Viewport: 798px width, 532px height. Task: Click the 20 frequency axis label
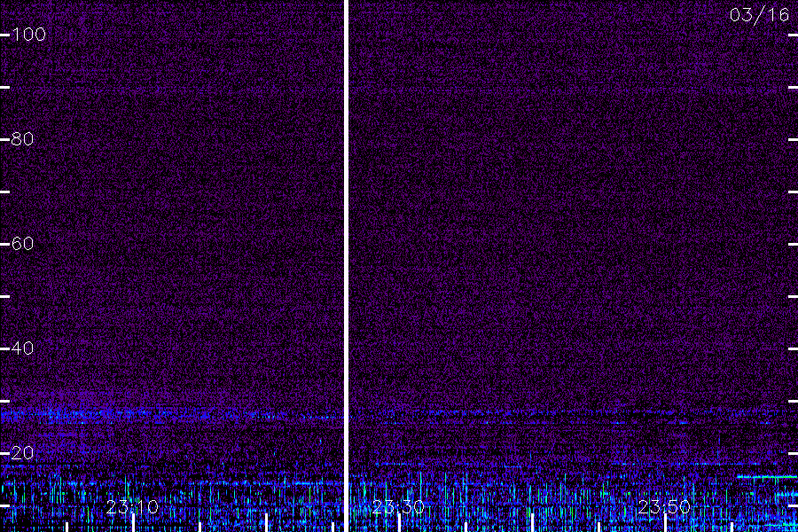[x=22, y=452]
